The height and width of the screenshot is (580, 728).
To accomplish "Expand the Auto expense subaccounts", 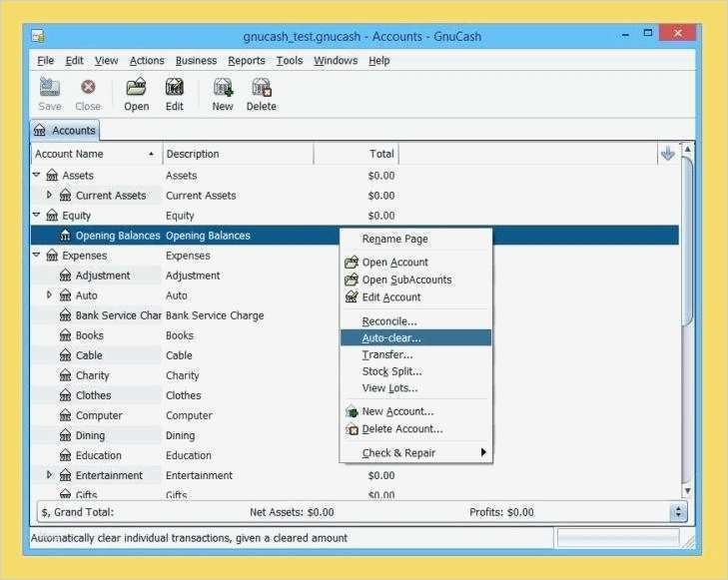I will coord(49,294).
